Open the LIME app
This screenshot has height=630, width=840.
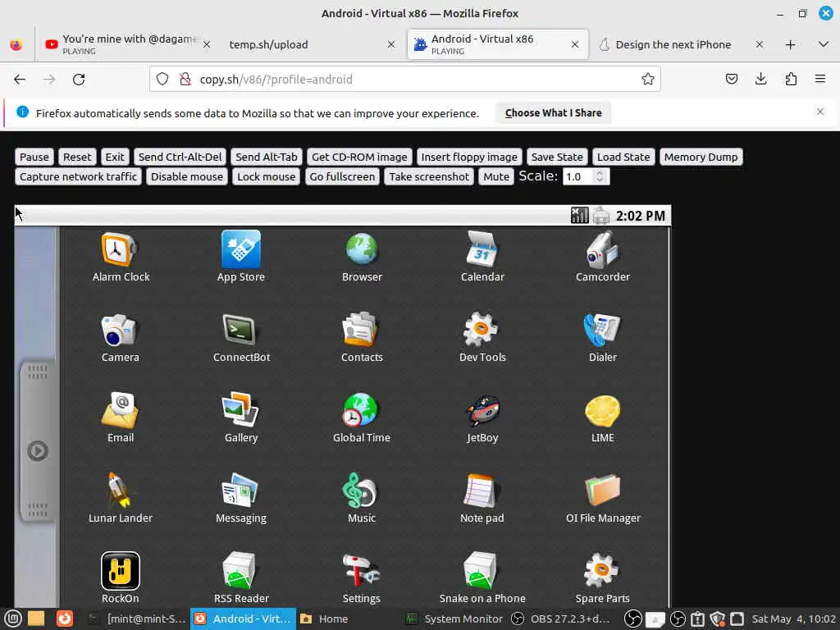click(603, 418)
